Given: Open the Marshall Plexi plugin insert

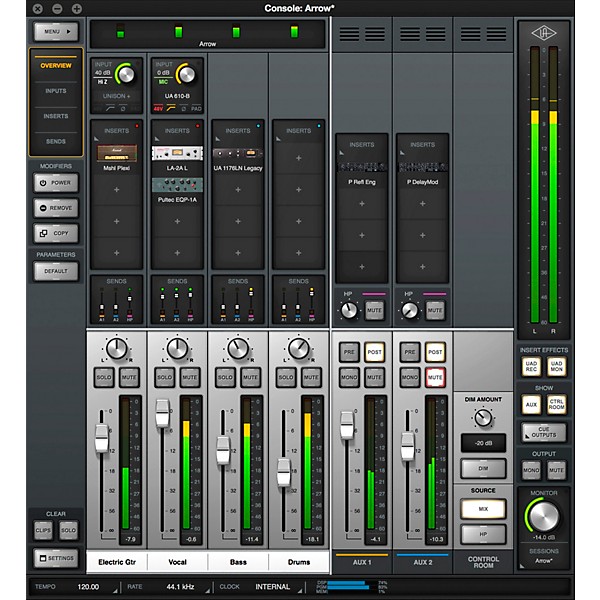Looking at the screenshot, I should (117, 153).
